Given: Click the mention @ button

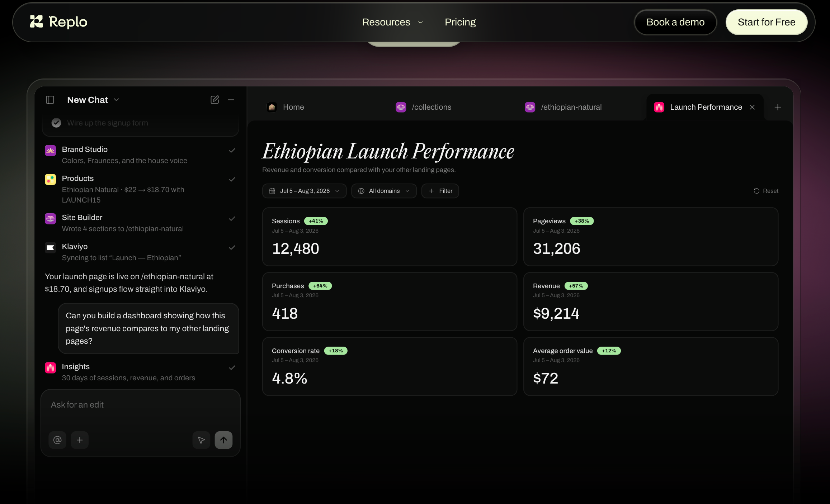Looking at the screenshot, I should tap(57, 440).
